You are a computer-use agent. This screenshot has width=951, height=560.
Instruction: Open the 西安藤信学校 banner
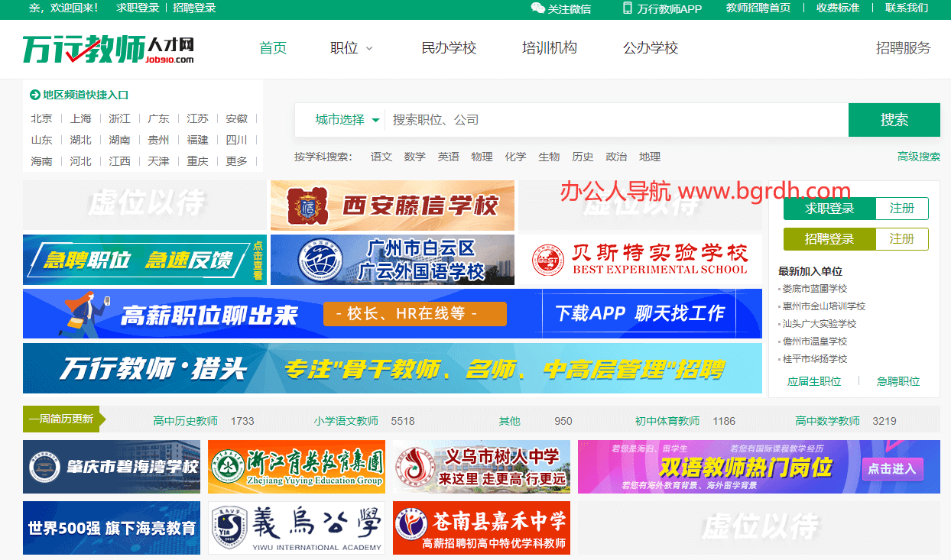pyautogui.click(x=392, y=206)
